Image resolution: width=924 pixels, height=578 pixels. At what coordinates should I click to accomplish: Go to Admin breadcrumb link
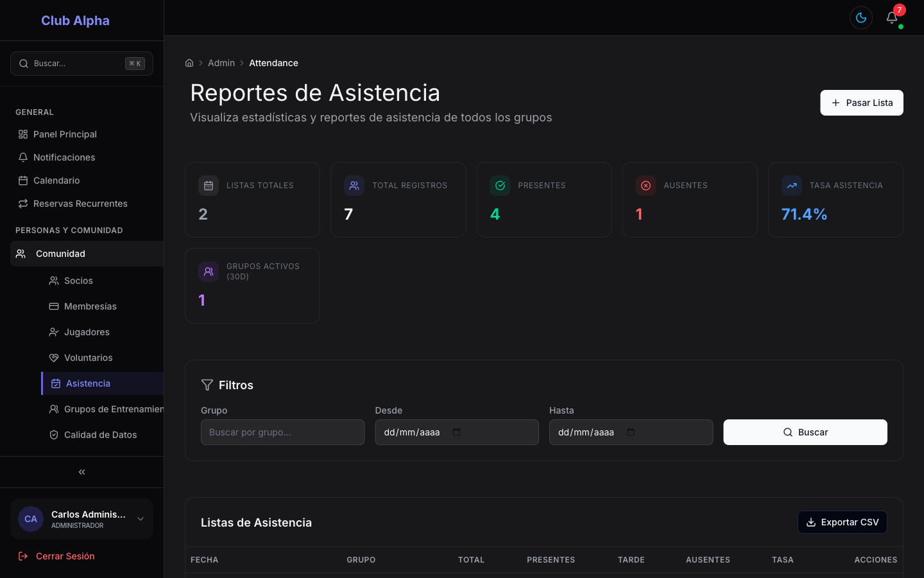pos(221,63)
